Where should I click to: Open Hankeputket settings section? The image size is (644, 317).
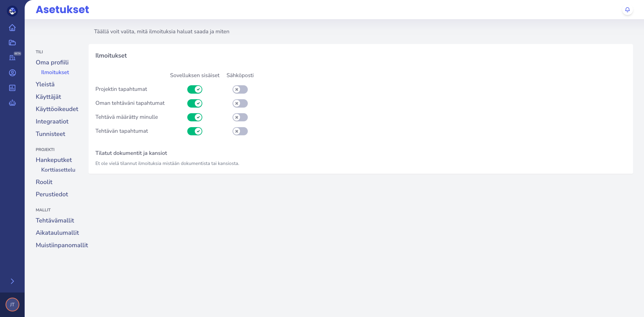(54, 160)
